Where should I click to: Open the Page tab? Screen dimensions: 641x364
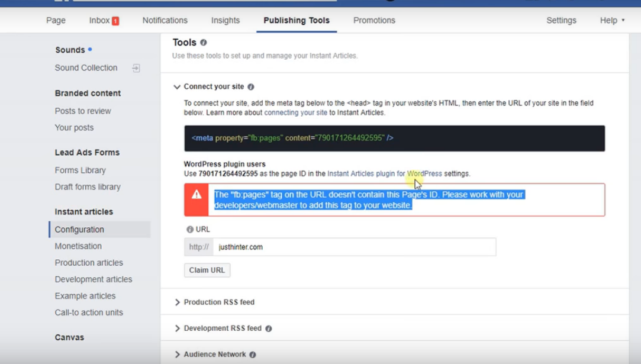pos(56,21)
